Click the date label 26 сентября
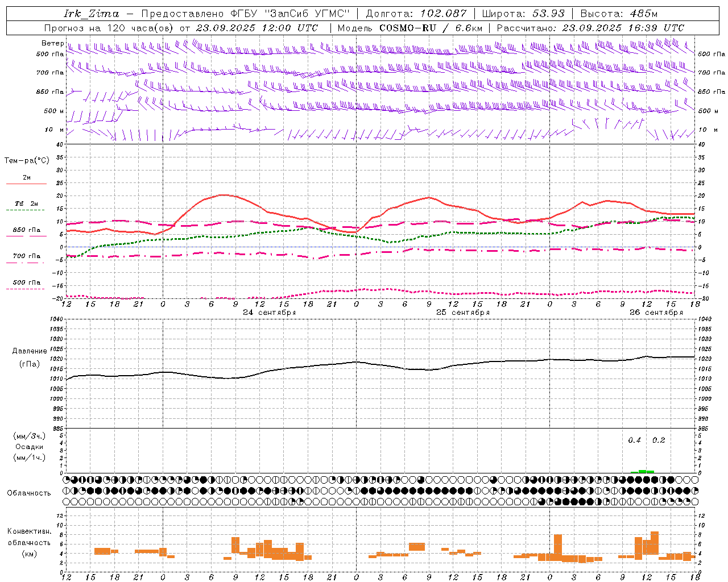 click(x=656, y=313)
